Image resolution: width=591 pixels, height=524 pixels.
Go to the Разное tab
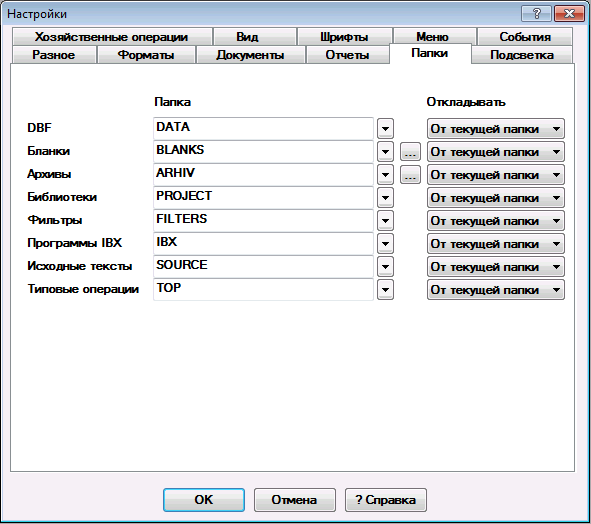pyautogui.click(x=54, y=55)
